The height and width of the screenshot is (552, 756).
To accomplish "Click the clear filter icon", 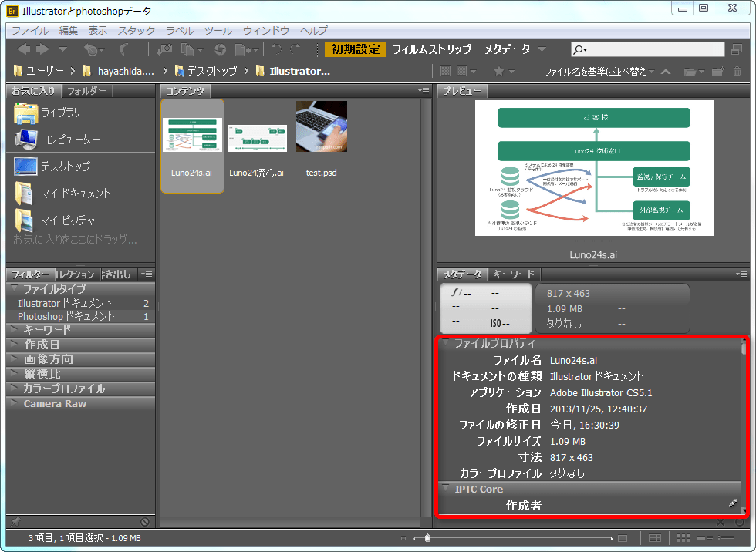I will click(x=145, y=522).
